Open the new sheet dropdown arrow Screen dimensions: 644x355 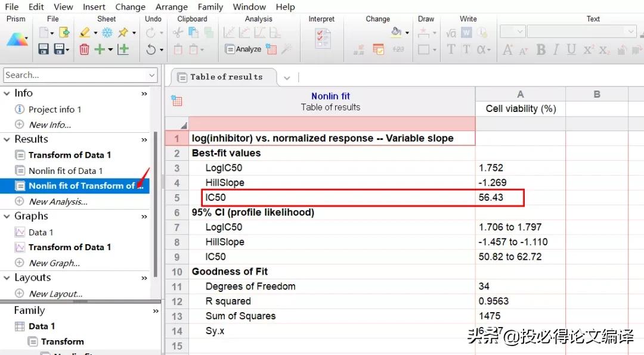point(110,49)
